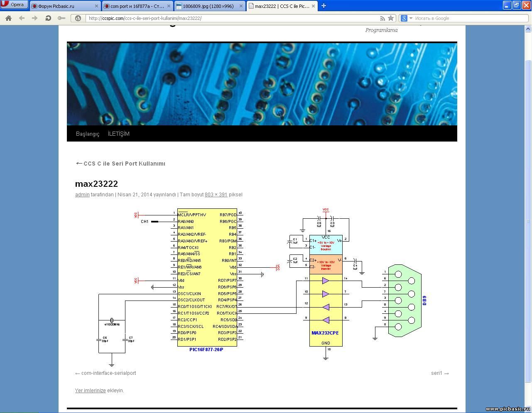Screen dimensions: 532x413
Task: Open the password wand key icon
Action: tap(61, 18)
